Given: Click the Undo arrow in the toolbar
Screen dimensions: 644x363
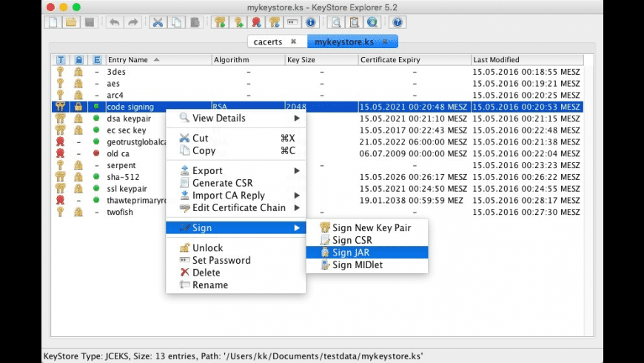Looking at the screenshot, I should [115, 22].
